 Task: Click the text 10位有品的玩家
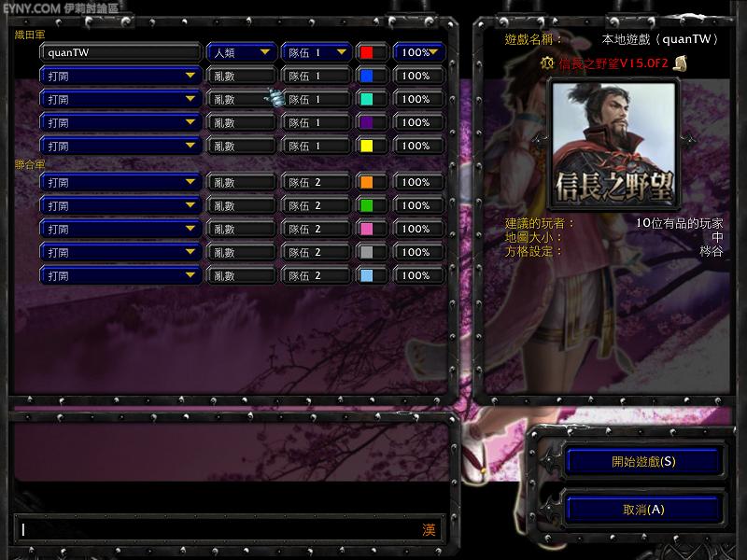[x=680, y=223]
